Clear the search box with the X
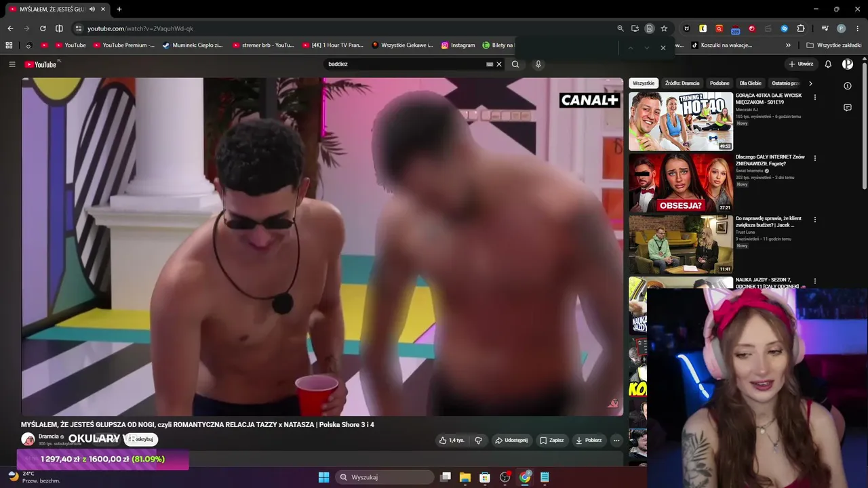Screen dimensions: 868x488 (x=499, y=64)
